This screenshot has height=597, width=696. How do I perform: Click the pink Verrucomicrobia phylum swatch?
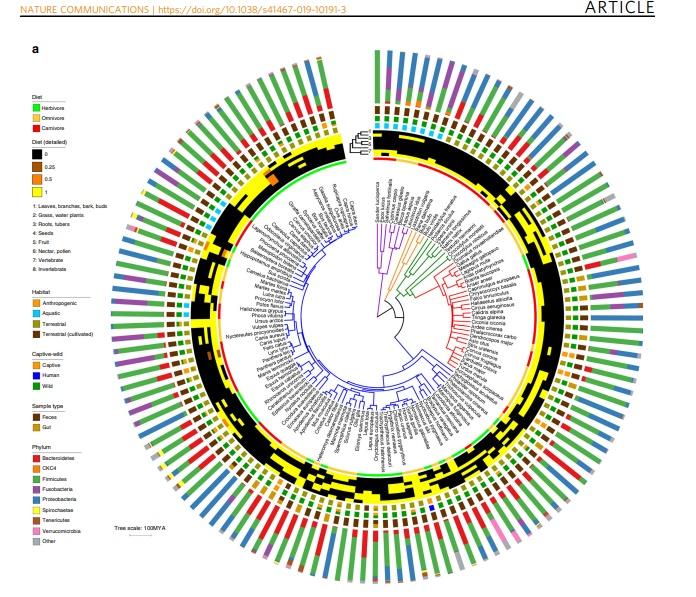click(x=36, y=531)
